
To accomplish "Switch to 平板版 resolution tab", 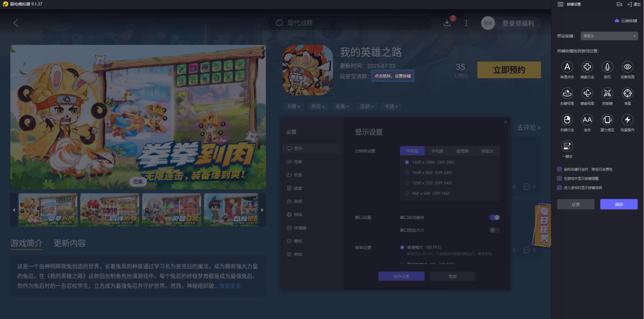I will pos(412,151).
